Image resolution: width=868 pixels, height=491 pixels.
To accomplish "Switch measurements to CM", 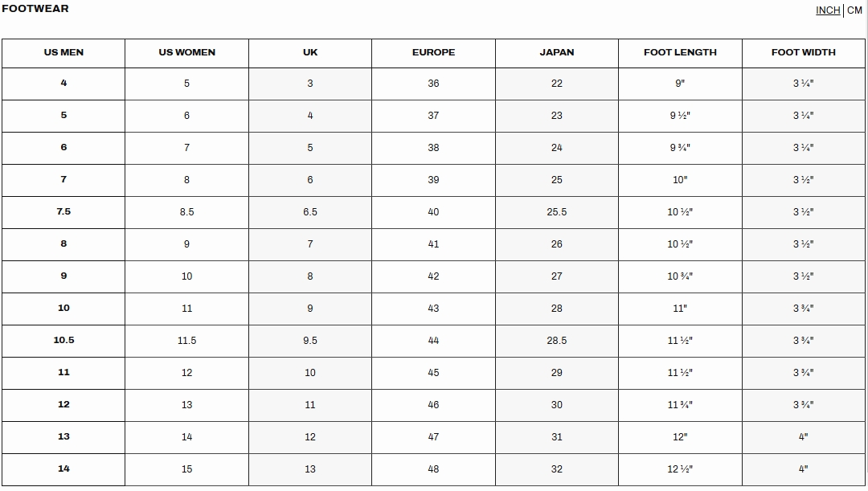I will (x=854, y=10).
